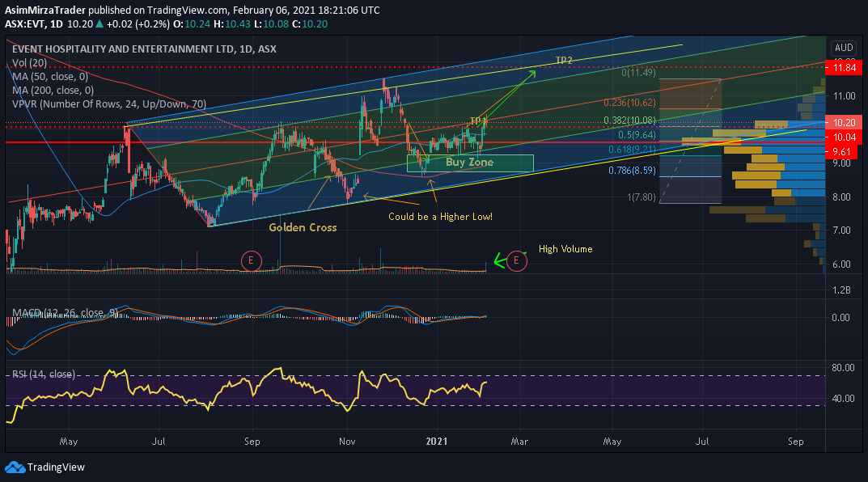Click the 'RSI (14, close)' indicator legend

[44, 374]
